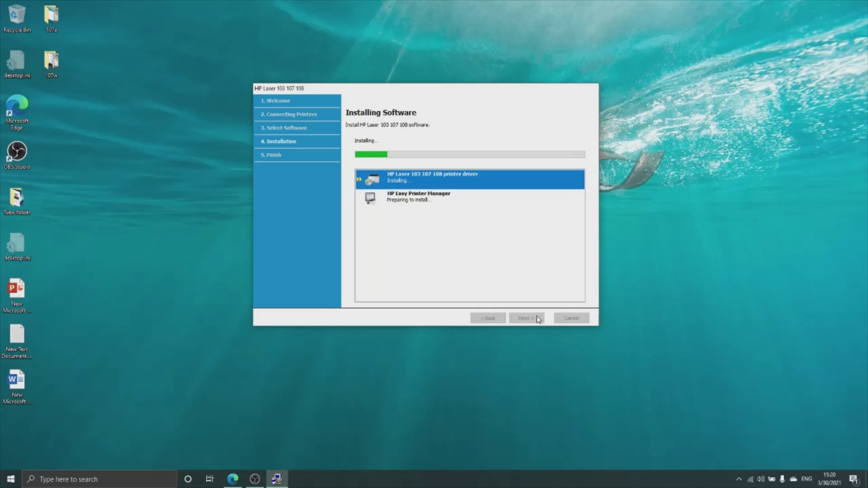Click the HP installer icon in the taskbar
868x488 pixels.
277,479
